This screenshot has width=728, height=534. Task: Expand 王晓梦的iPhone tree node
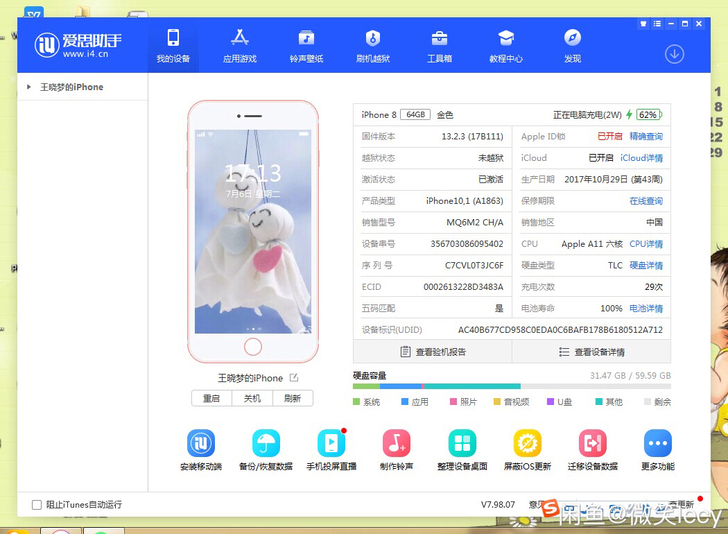[x=29, y=87]
